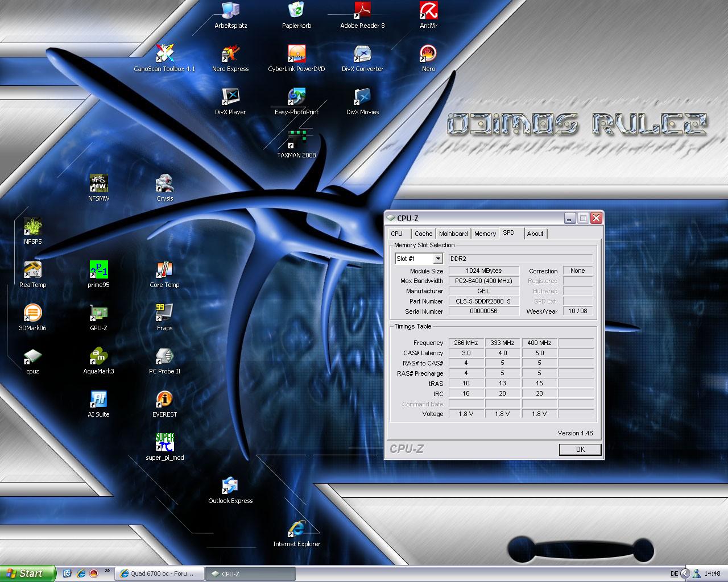Click the Manufacturer field GEIL
The image size is (728, 582).
coord(484,291)
